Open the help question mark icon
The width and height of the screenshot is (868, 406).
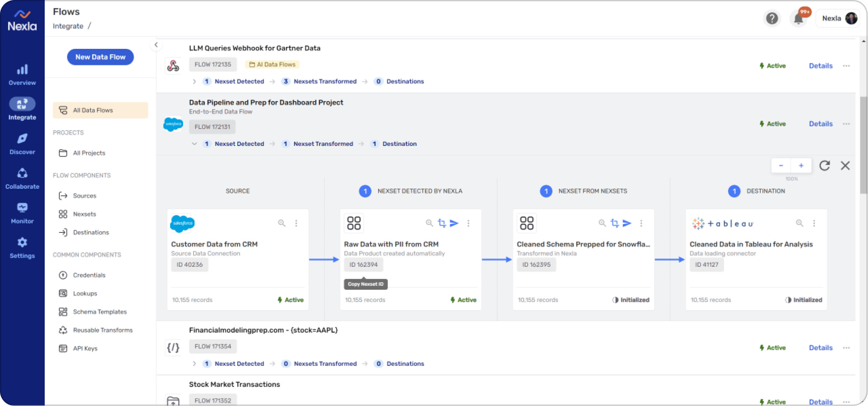(772, 19)
